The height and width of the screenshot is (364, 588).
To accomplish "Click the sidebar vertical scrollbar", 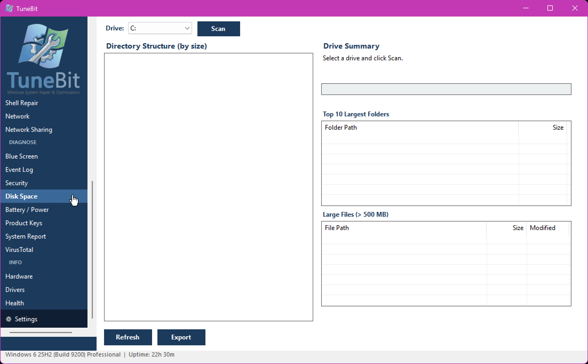I will pos(92,250).
